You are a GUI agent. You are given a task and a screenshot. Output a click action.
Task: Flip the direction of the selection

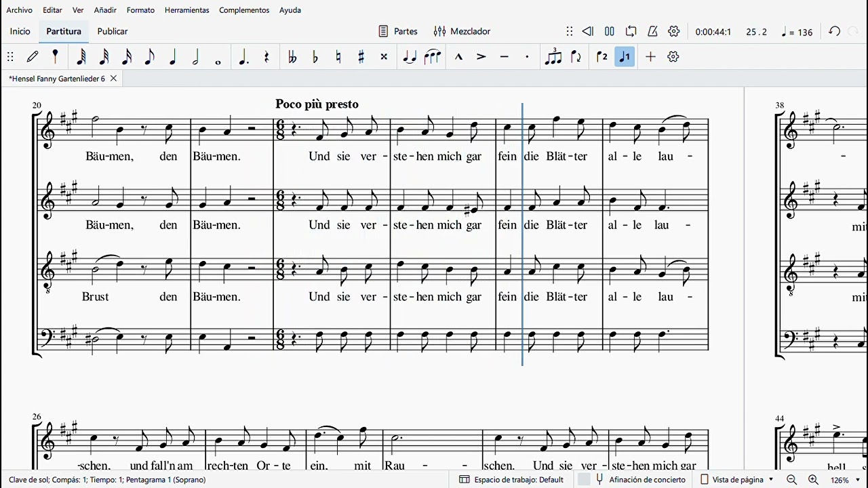coord(576,57)
